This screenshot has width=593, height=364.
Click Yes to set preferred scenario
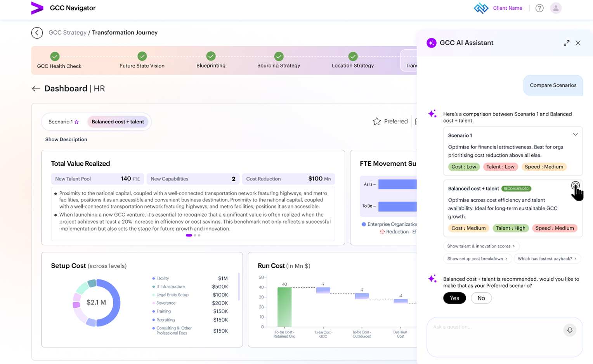point(454,298)
